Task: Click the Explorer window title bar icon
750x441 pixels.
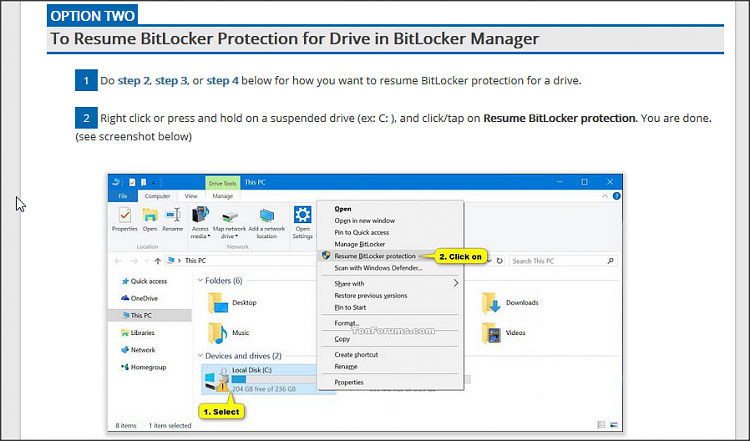Action: pyautogui.click(x=116, y=182)
